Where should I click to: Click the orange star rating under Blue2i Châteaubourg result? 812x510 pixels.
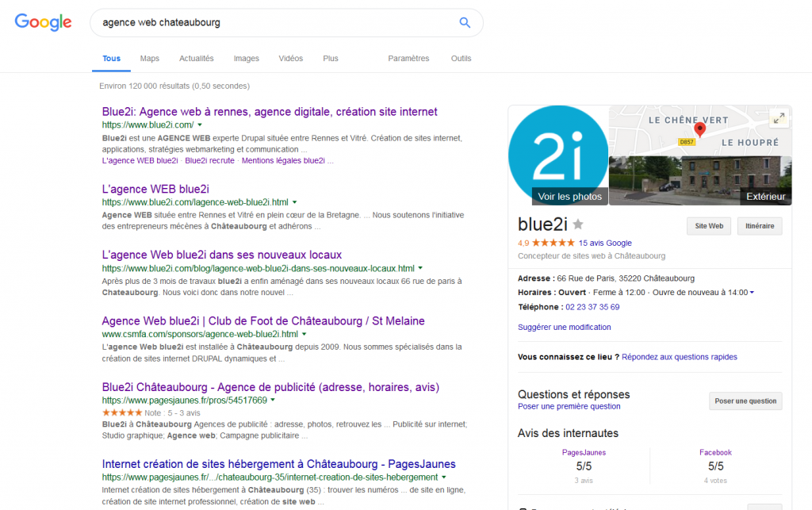coord(120,412)
